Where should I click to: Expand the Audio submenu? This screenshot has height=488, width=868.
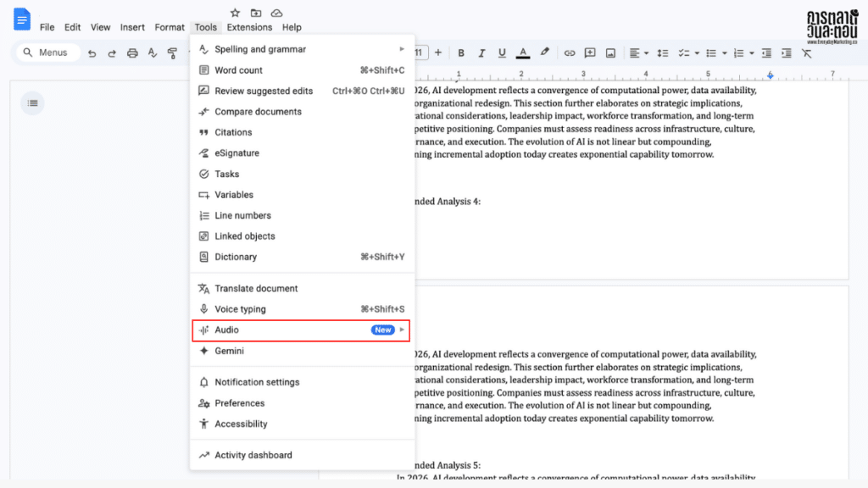(x=302, y=330)
